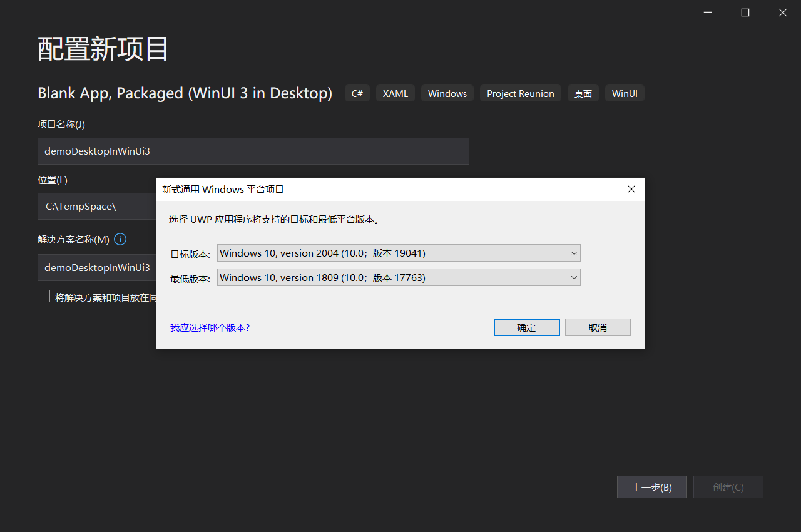This screenshot has height=532, width=801.
Task: Click the Windows tag
Action: coord(447,93)
